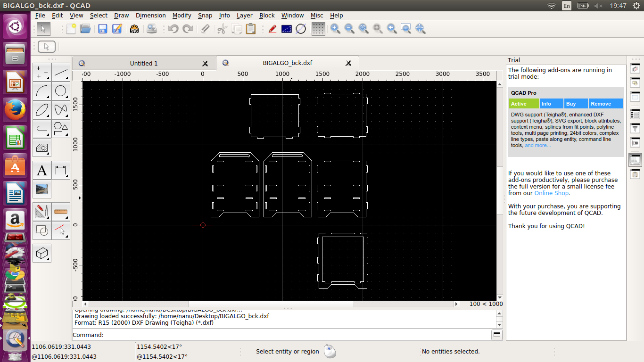Click the Undo arrow in the toolbar

point(173,29)
